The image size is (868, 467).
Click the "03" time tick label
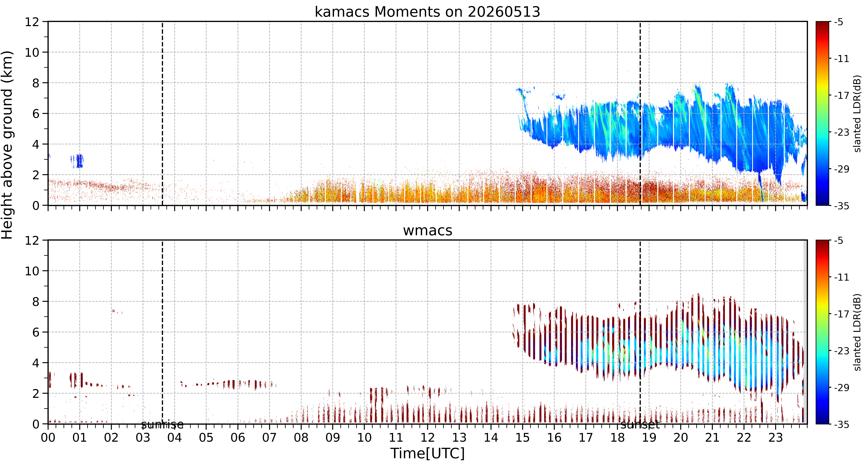click(x=143, y=438)
